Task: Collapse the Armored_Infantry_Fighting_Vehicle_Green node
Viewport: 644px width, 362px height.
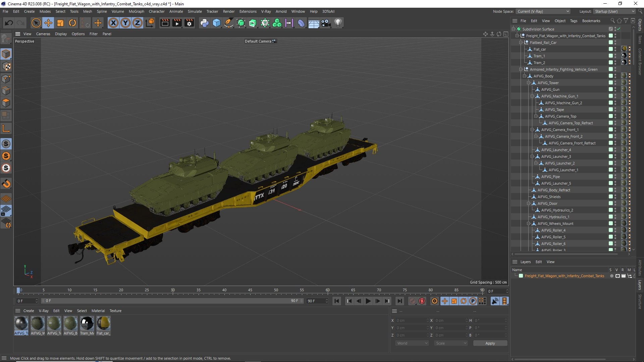Action: pos(521,69)
